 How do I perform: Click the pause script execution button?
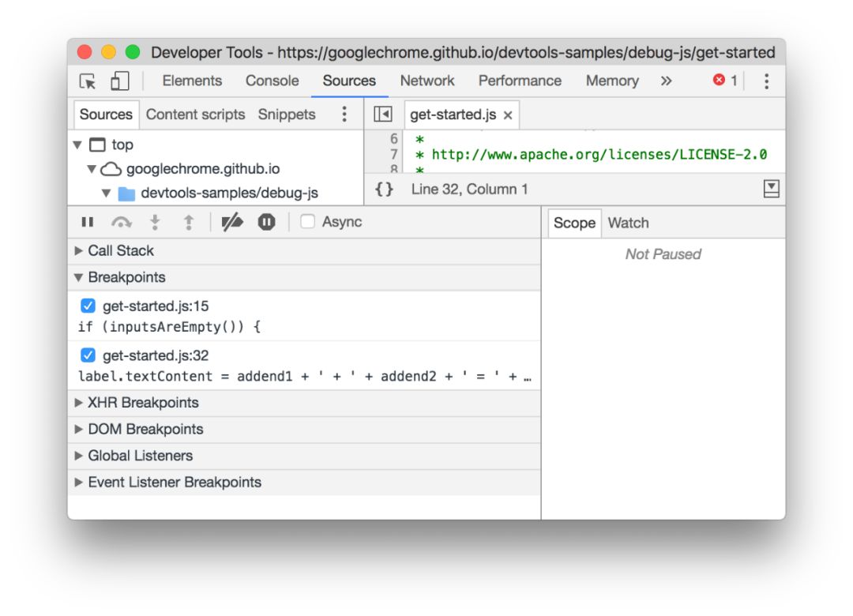coord(87,222)
